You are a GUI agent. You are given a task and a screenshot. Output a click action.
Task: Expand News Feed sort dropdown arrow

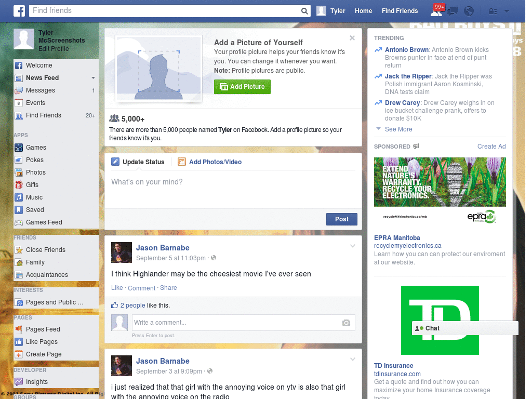pyautogui.click(x=94, y=78)
